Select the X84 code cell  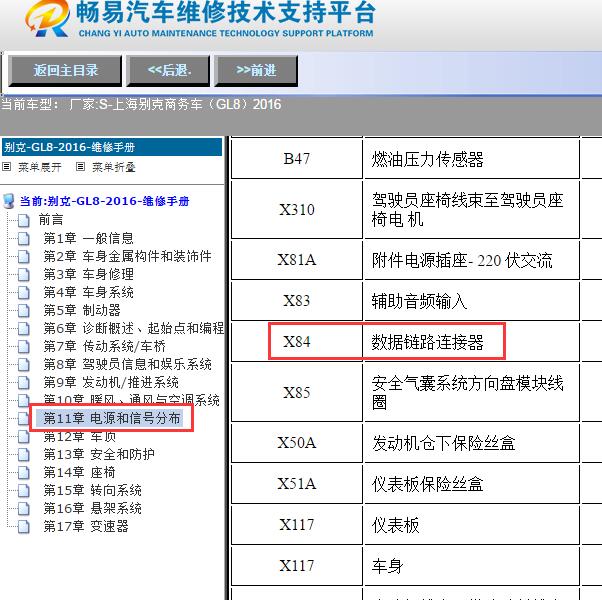297,342
